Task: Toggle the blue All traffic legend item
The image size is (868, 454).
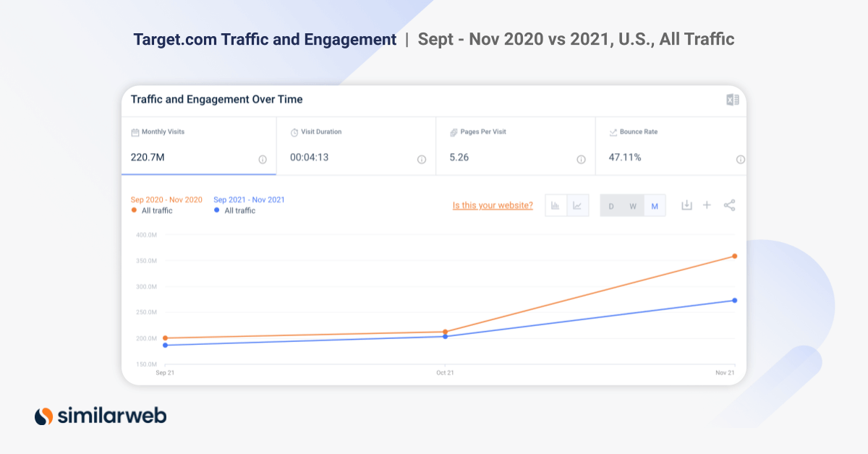Action: tap(234, 210)
